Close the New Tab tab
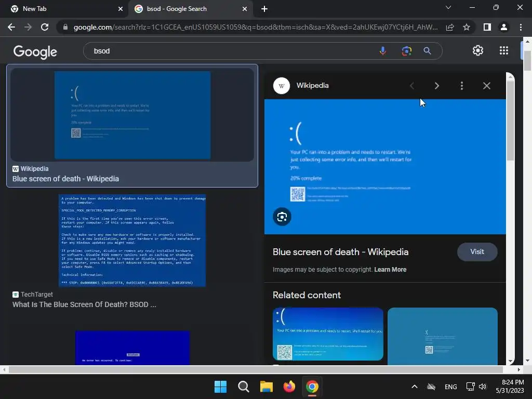This screenshot has height=399, width=532. point(120,9)
